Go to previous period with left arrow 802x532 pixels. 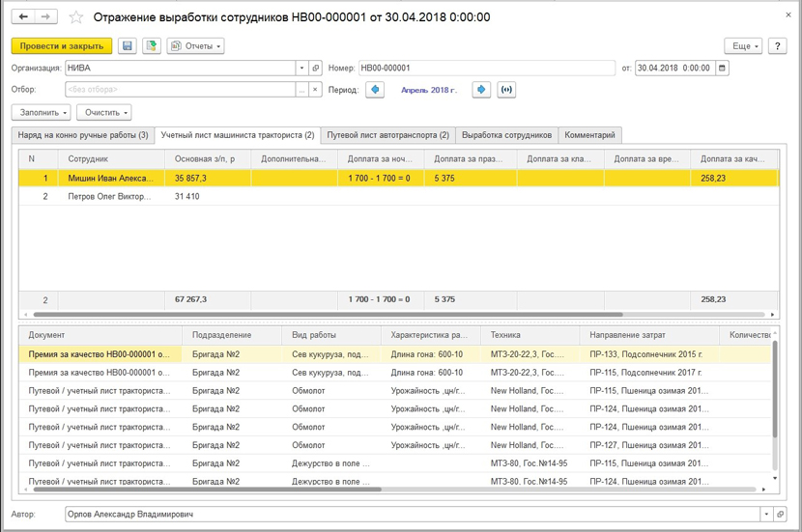pyautogui.click(x=375, y=90)
